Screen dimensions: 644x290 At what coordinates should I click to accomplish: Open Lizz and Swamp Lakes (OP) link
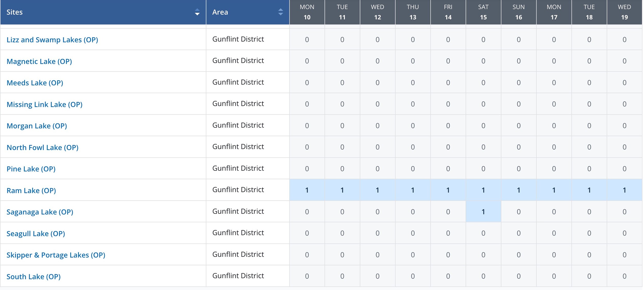click(52, 40)
